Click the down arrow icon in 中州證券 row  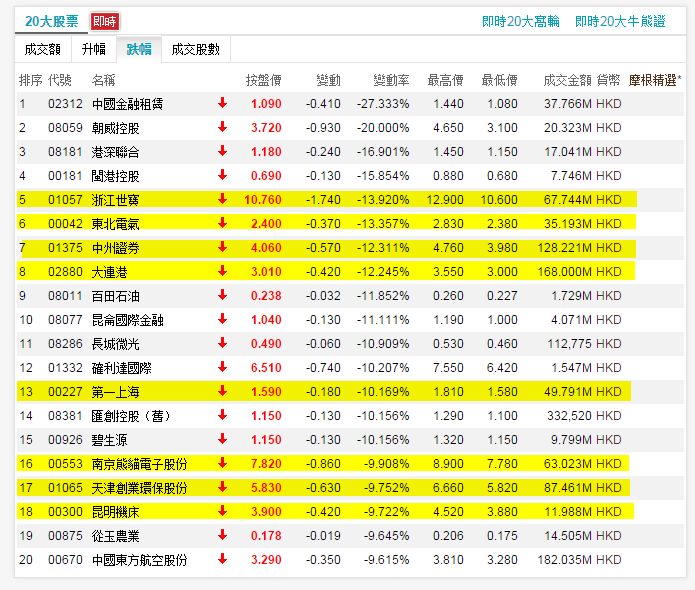pos(222,247)
